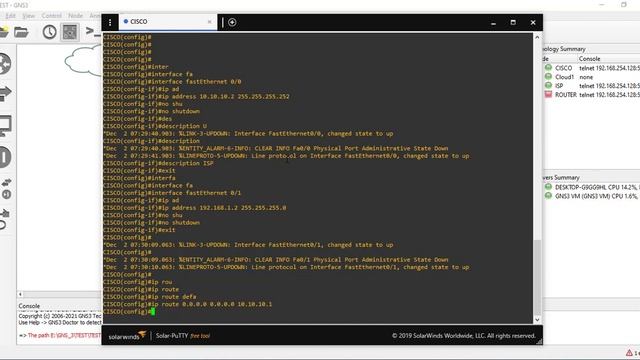Select the cloud node on GNS3 canvas
Image resolution: width=640 pixels, height=360 pixels.
tap(84, 60)
